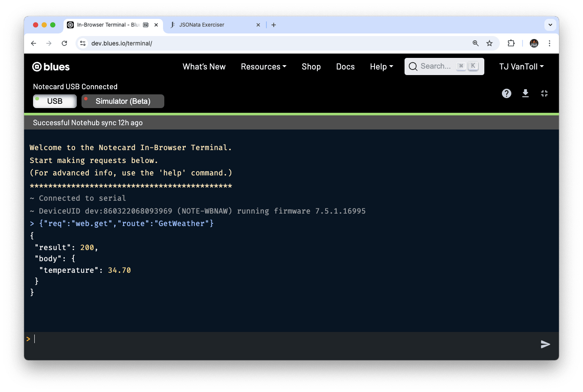Open a new browser tab
This screenshot has height=392, width=583.
[x=274, y=25]
